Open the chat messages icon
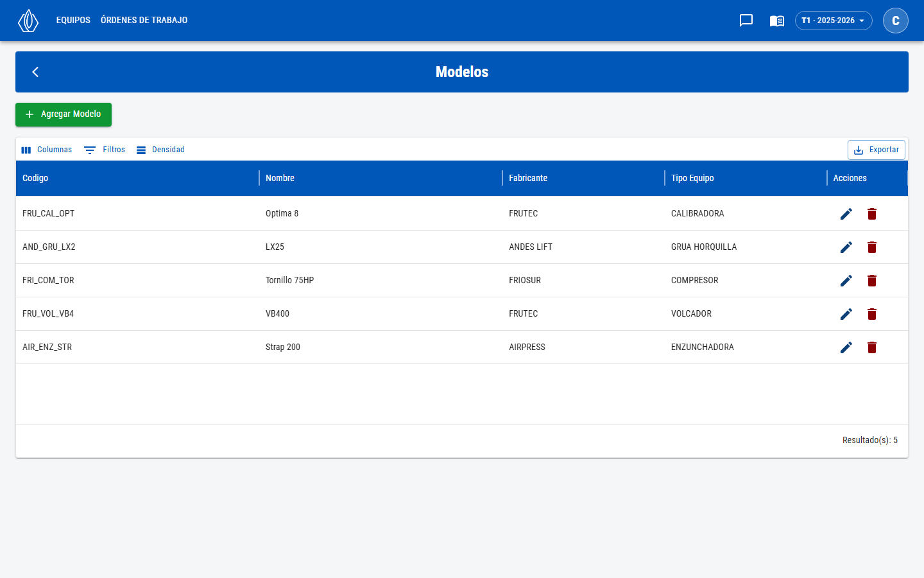Viewport: 924px width, 578px height. (x=746, y=21)
